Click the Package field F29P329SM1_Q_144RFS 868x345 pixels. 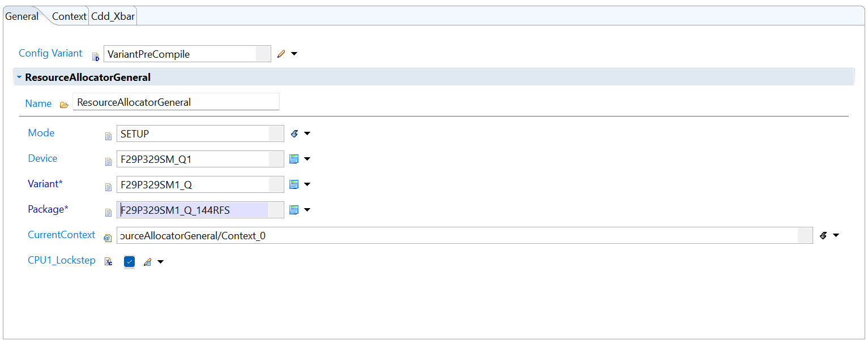point(200,210)
